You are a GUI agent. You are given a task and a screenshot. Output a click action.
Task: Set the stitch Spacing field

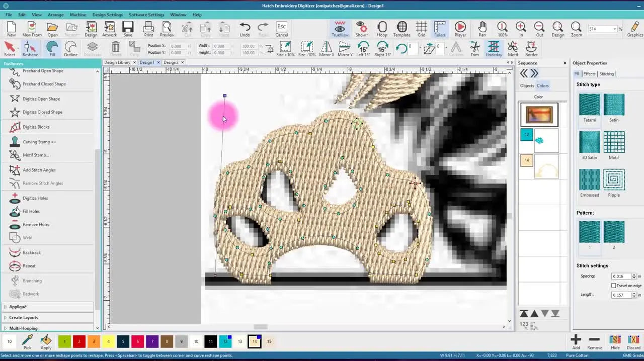coord(621,276)
